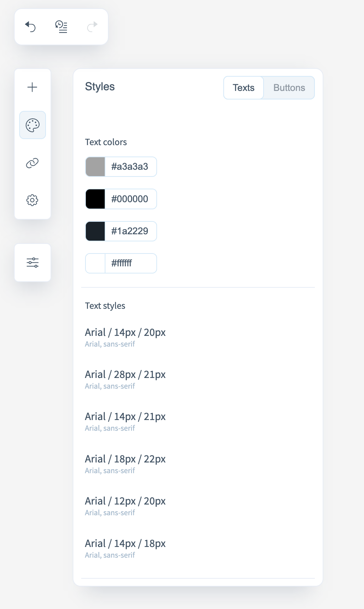This screenshot has width=364, height=609.
Task: Click the plus add icon
Action: pyautogui.click(x=32, y=87)
